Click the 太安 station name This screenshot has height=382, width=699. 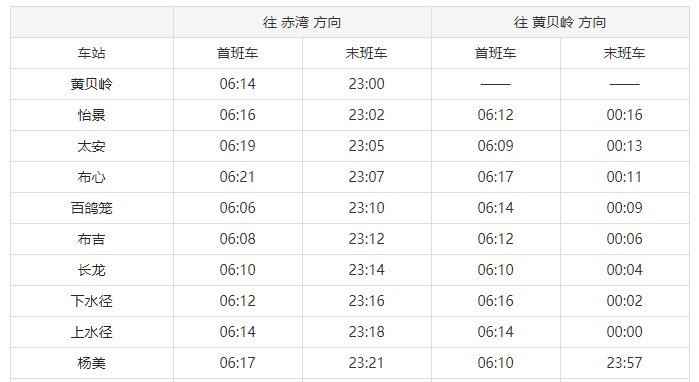click(x=92, y=146)
